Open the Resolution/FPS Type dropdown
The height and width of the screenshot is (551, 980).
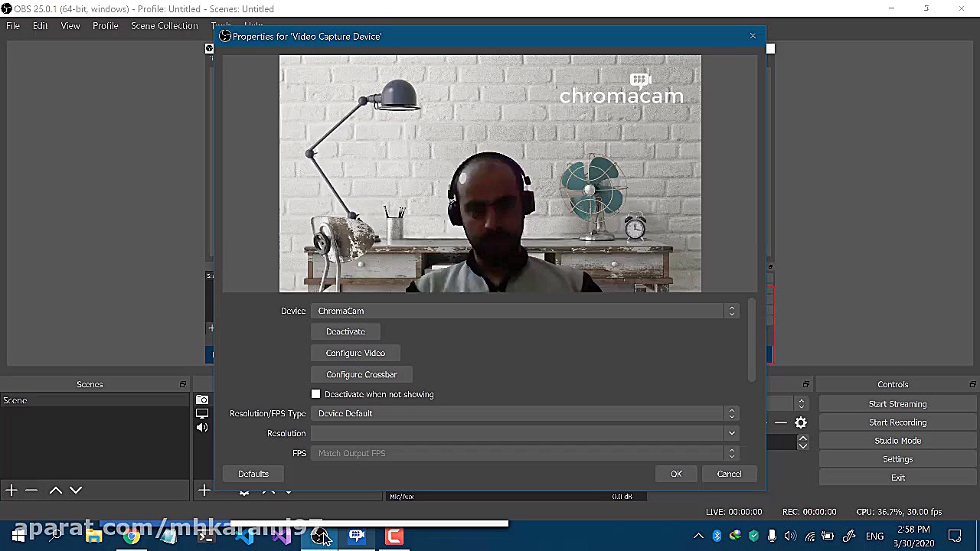tap(525, 413)
